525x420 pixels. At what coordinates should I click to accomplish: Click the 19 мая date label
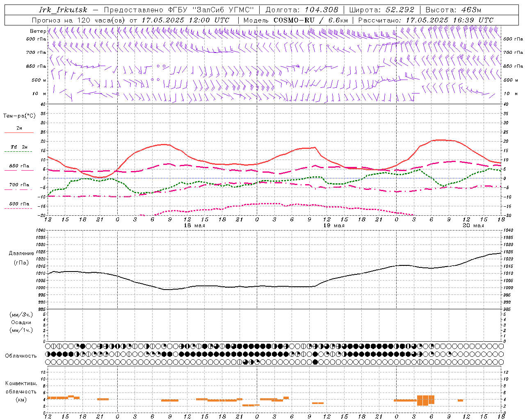point(334,226)
